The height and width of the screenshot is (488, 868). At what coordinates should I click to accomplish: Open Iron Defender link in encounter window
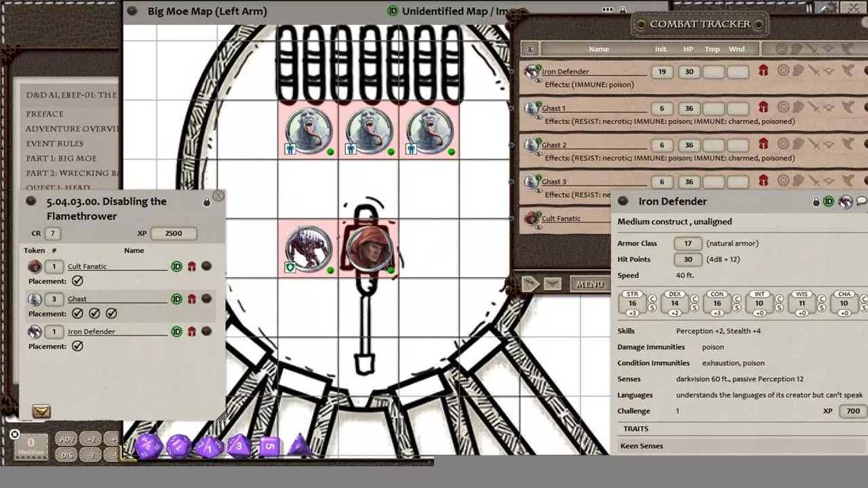(x=206, y=331)
